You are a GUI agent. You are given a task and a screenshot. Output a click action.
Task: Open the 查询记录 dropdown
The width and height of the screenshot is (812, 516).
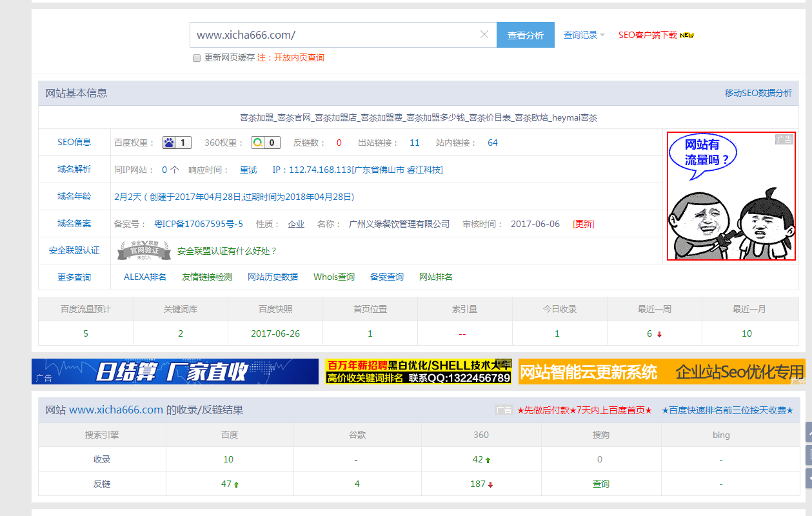tap(580, 35)
